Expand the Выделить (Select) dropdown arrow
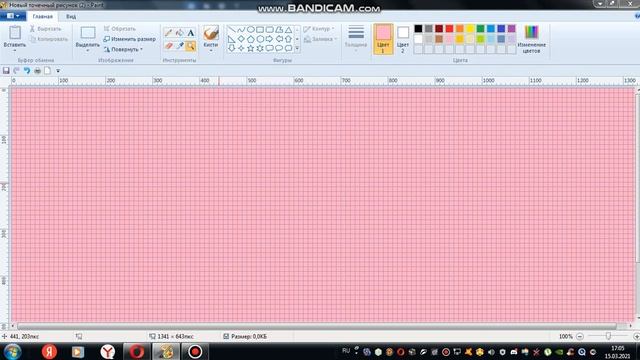The image size is (640, 360). [x=88, y=50]
